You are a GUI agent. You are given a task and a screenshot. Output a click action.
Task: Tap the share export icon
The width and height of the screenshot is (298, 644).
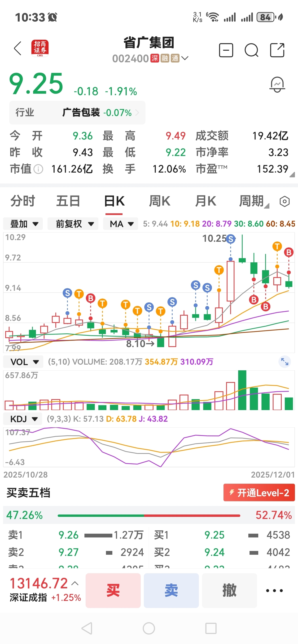277,50
